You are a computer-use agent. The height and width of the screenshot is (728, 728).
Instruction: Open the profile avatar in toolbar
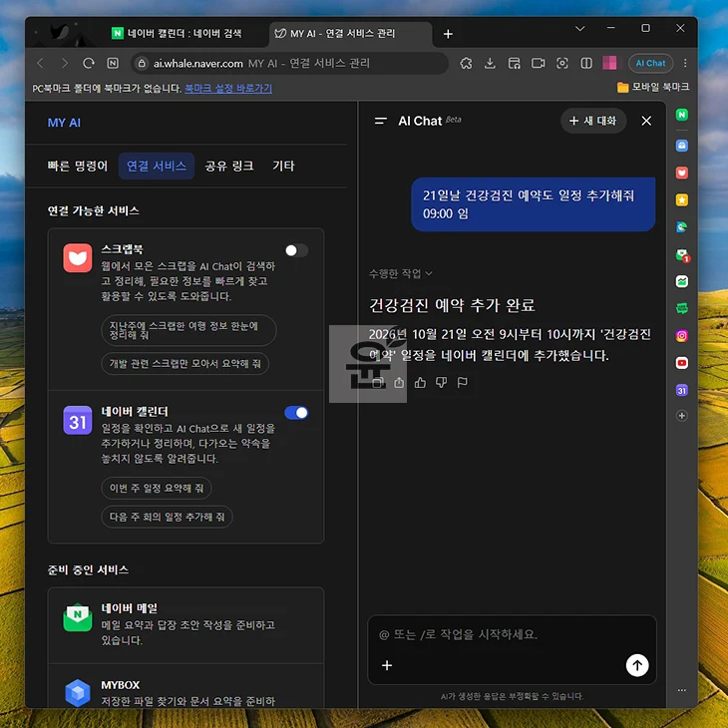609,63
